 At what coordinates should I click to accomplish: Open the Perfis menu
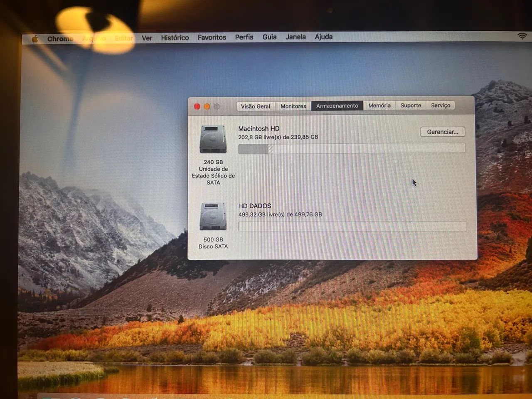click(244, 37)
